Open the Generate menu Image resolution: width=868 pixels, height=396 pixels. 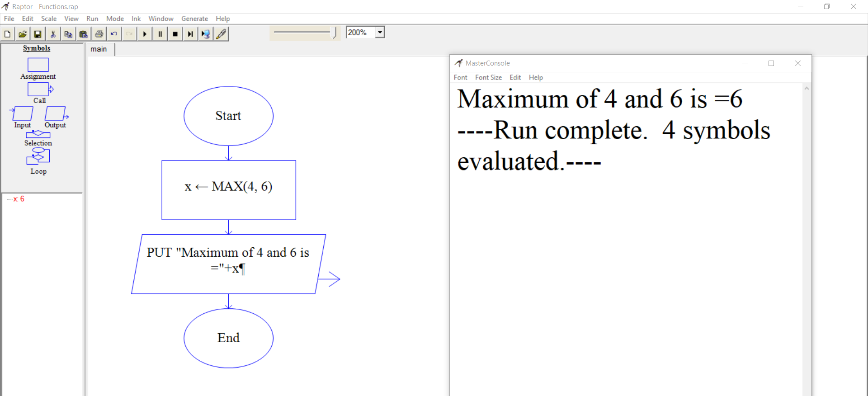(194, 19)
